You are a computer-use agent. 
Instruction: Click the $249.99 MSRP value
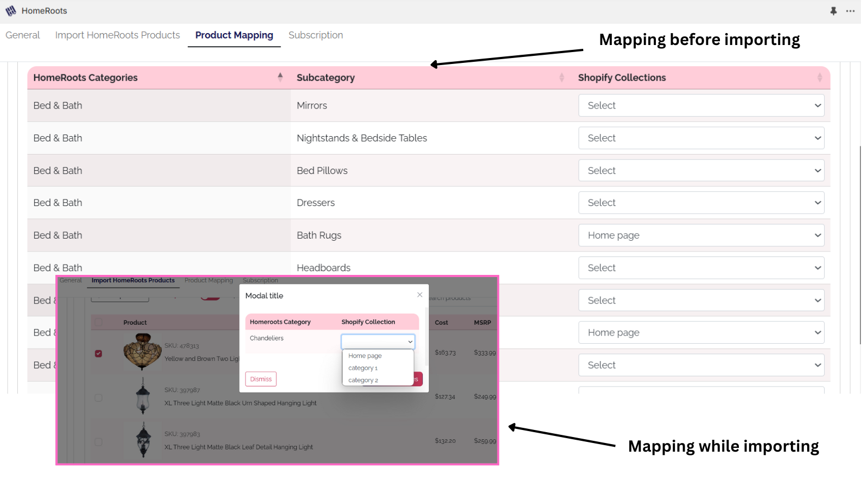[x=485, y=397]
